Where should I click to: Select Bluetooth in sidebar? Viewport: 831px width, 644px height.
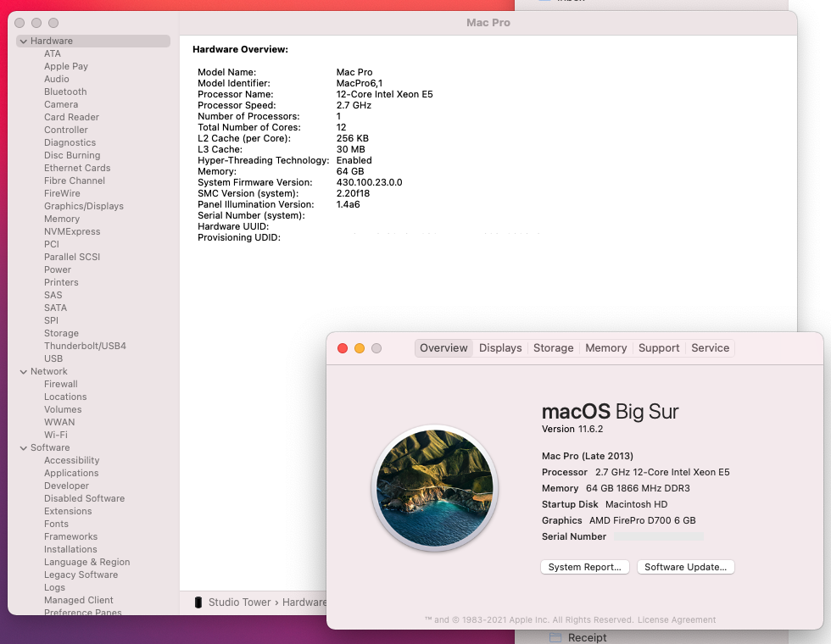click(65, 92)
